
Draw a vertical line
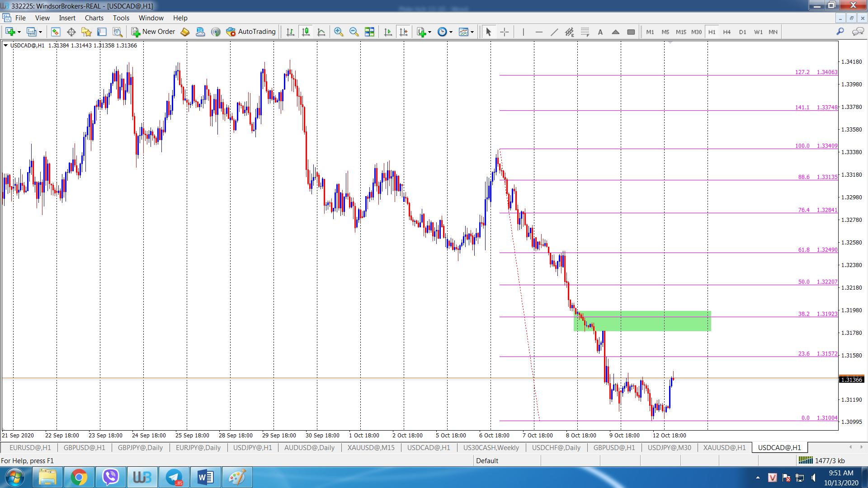(523, 32)
